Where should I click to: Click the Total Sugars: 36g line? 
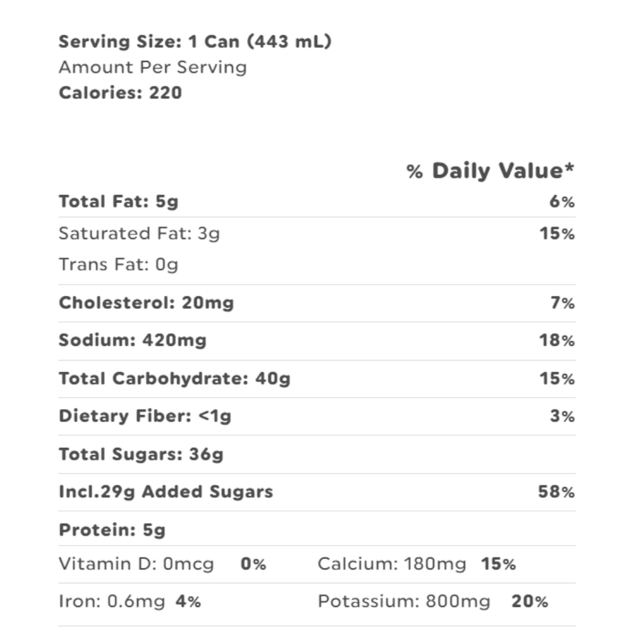[x=141, y=454]
